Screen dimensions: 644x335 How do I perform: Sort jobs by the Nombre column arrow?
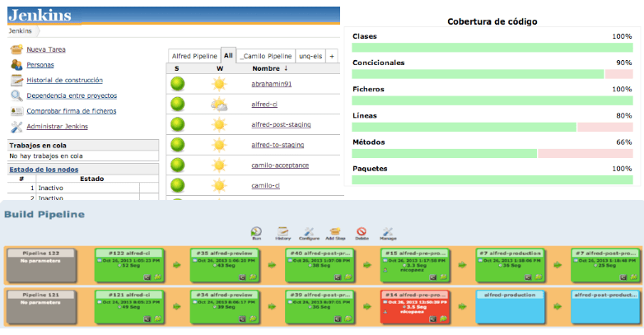286,68
